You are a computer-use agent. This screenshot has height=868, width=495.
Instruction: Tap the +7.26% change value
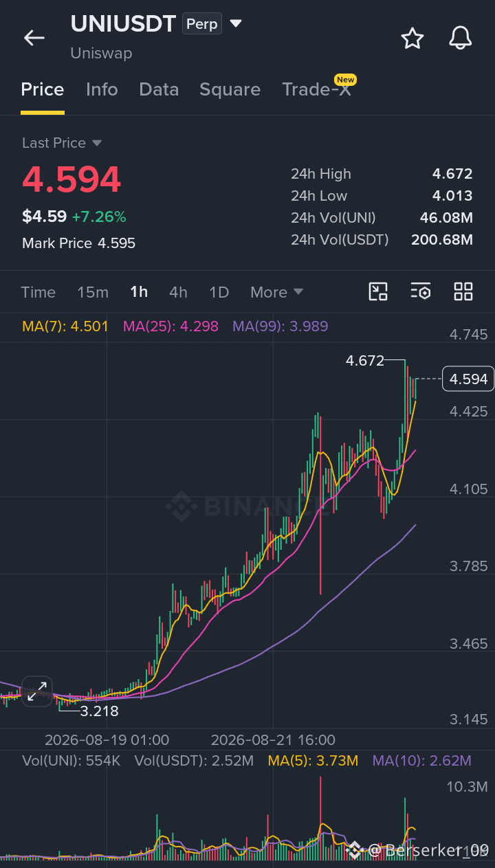[x=99, y=217]
